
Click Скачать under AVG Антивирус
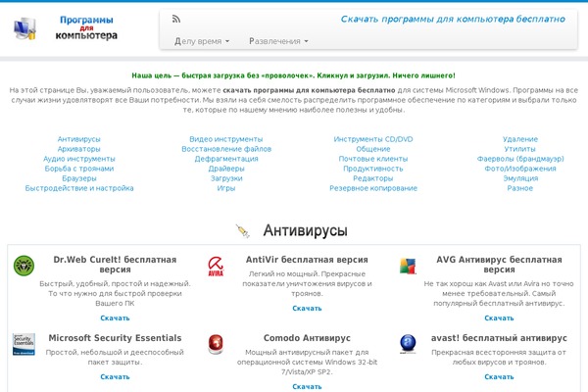click(x=499, y=318)
